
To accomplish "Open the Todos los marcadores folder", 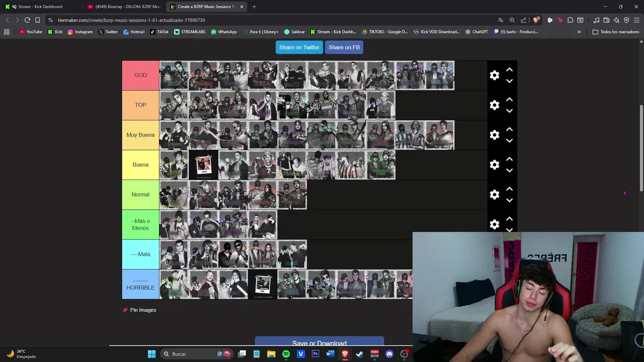I will (616, 32).
